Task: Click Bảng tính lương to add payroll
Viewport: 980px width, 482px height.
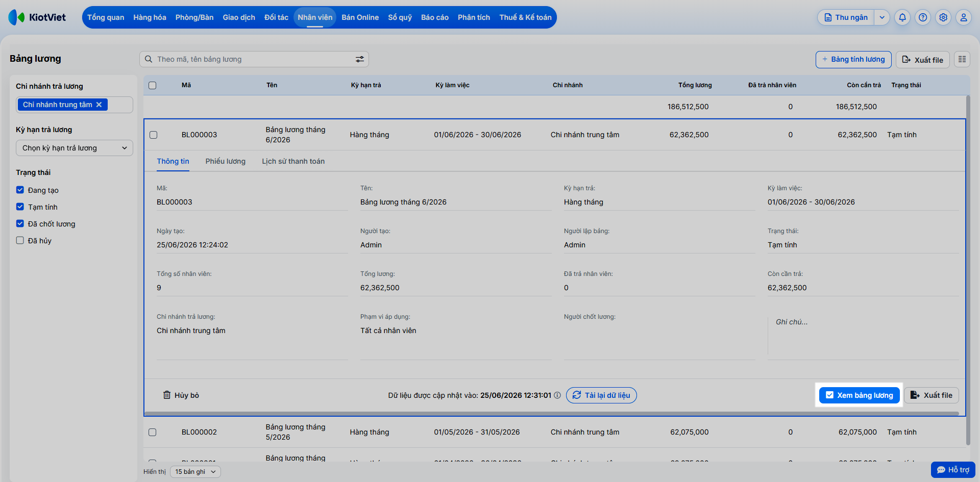Action: pyautogui.click(x=853, y=60)
